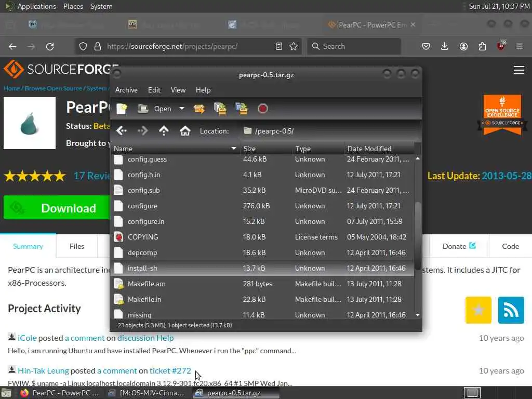Click the blue RSS feed icon
532x399 pixels.
511,310
